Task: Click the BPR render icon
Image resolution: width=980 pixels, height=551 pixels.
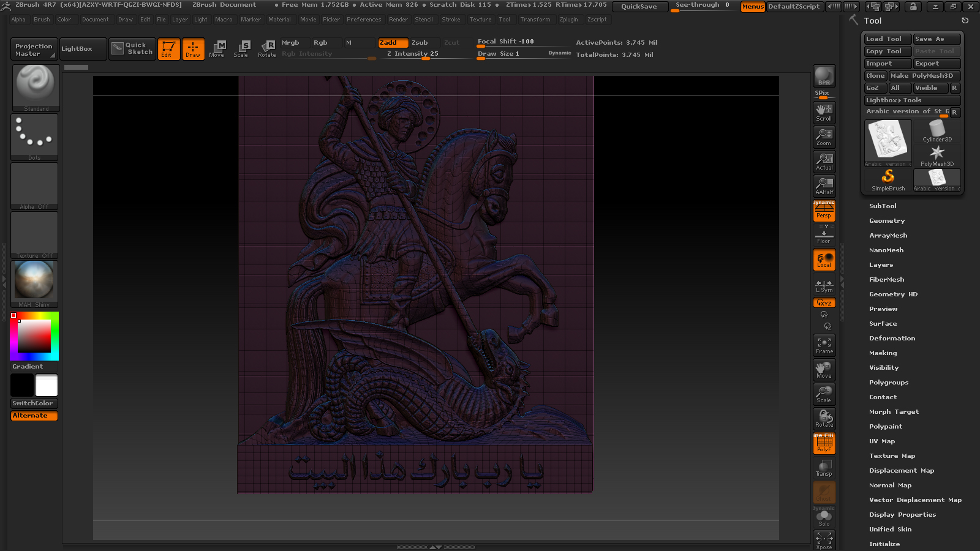Action: 824,76
